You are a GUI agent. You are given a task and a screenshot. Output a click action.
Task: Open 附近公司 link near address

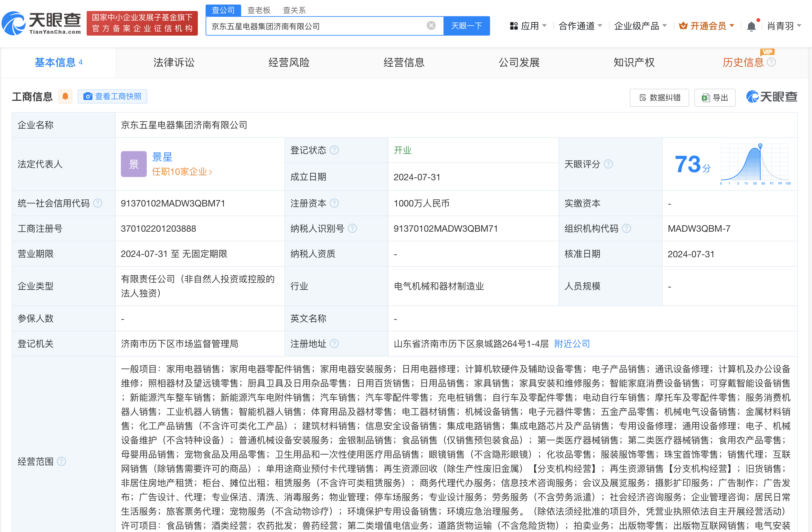(572, 344)
